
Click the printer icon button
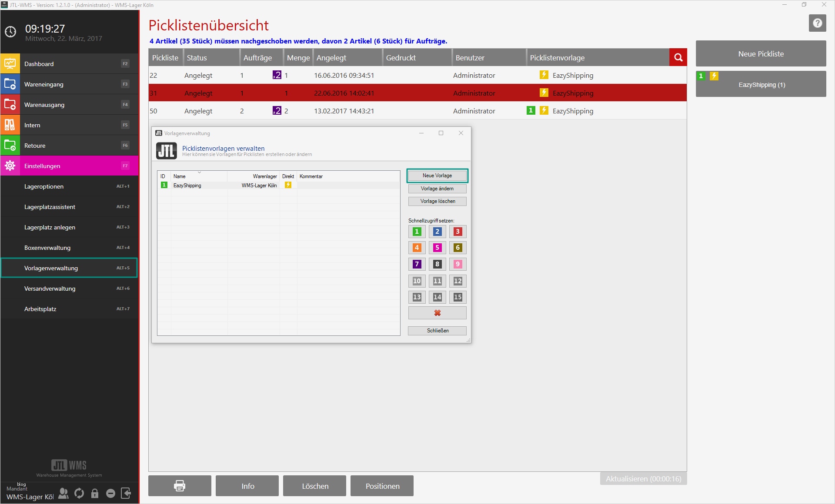coord(180,486)
